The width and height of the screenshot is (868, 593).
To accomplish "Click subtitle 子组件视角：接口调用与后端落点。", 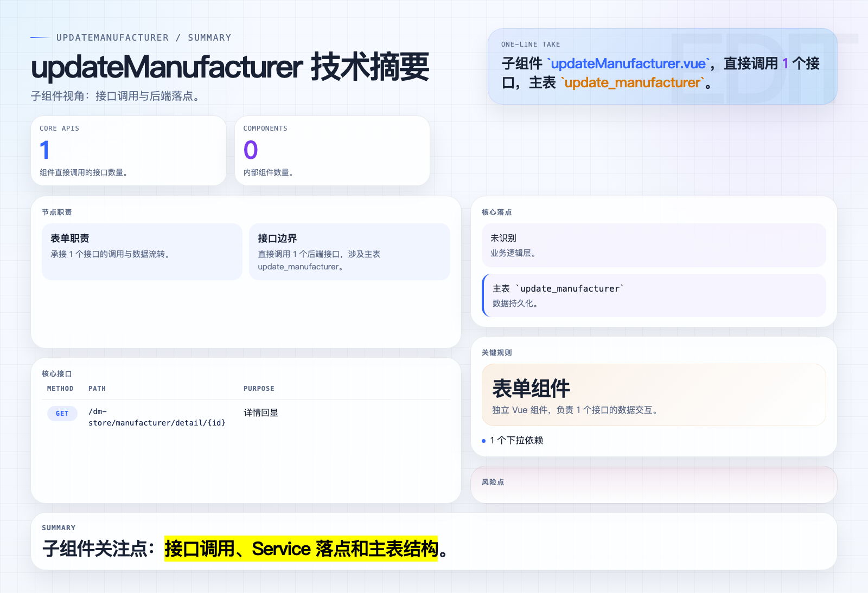I will pos(117,96).
